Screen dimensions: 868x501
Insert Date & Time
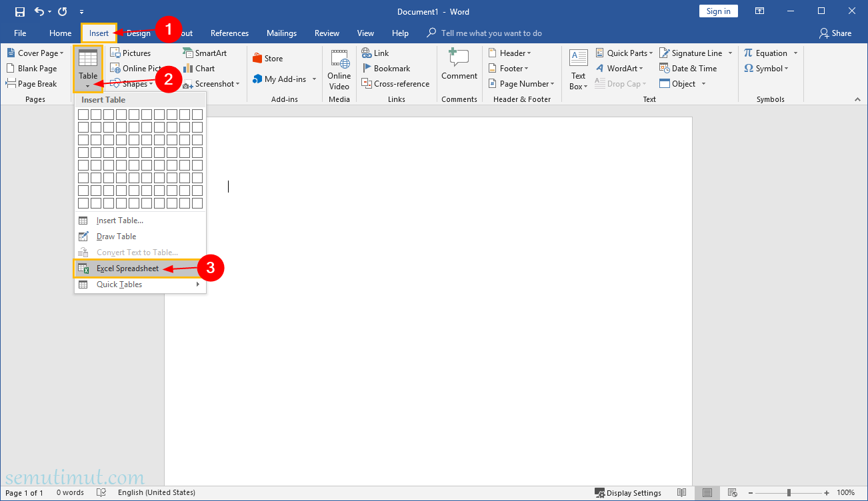click(x=688, y=69)
